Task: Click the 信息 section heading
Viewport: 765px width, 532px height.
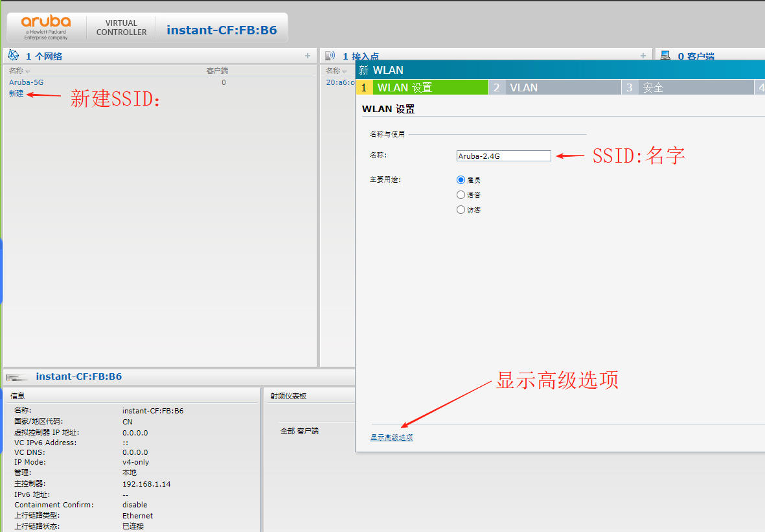Action: (17, 396)
